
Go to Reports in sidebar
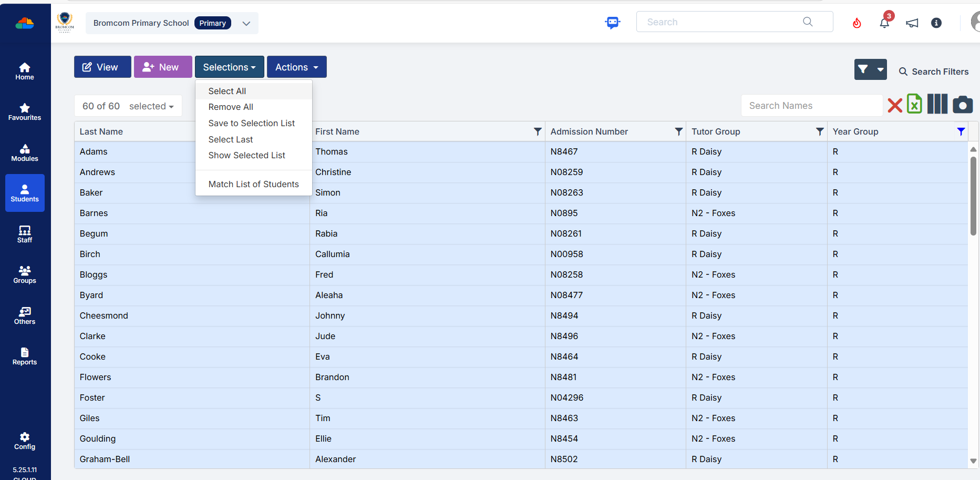pos(25,356)
